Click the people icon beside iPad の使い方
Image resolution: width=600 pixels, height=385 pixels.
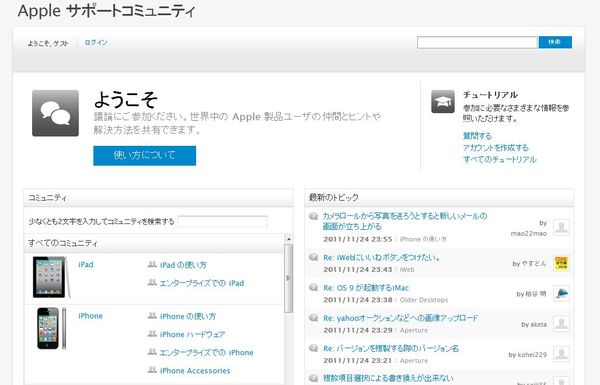click(x=152, y=264)
